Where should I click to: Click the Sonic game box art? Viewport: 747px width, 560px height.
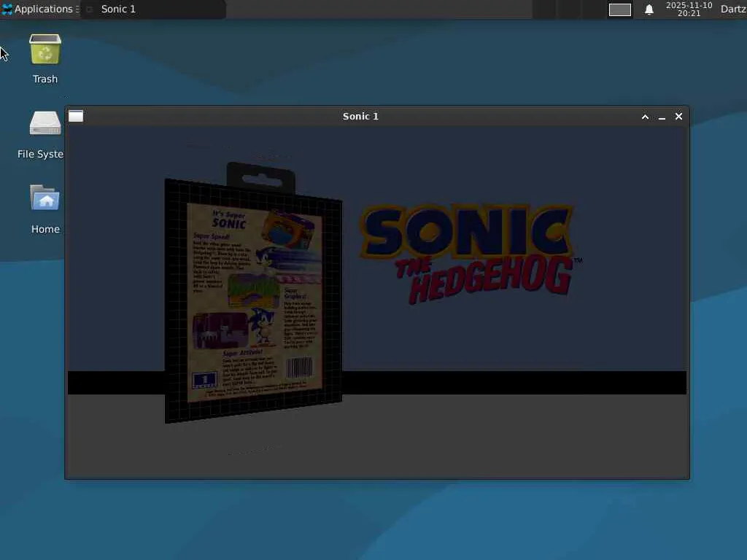[253, 293]
